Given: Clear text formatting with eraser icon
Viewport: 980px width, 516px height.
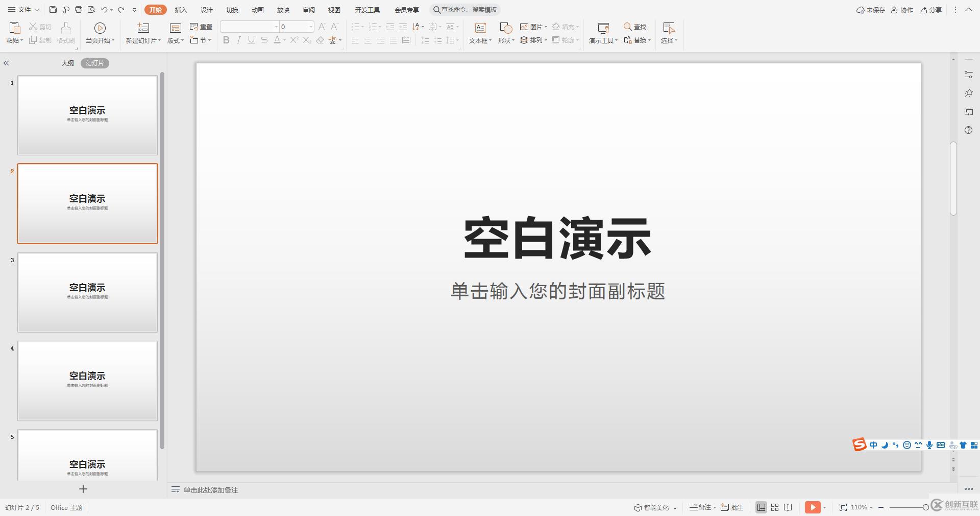Looking at the screenshot, I should (x=320, y=40).
